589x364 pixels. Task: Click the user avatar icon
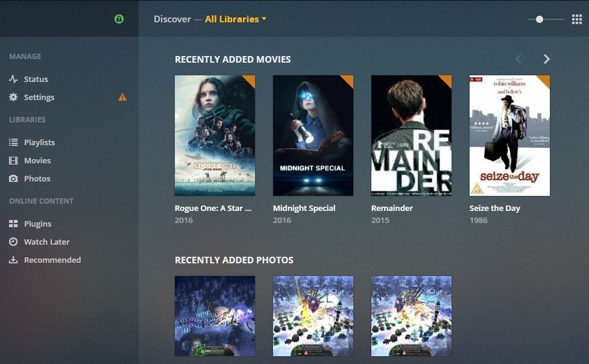[119, 19]
